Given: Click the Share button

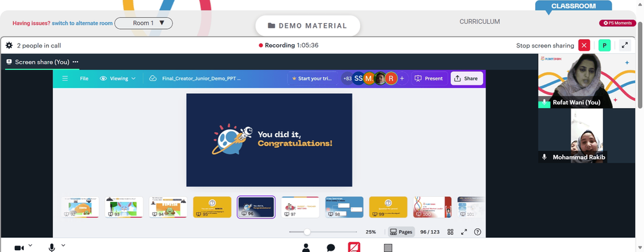Looking at the screenshot, I should (x=466, y=78).
